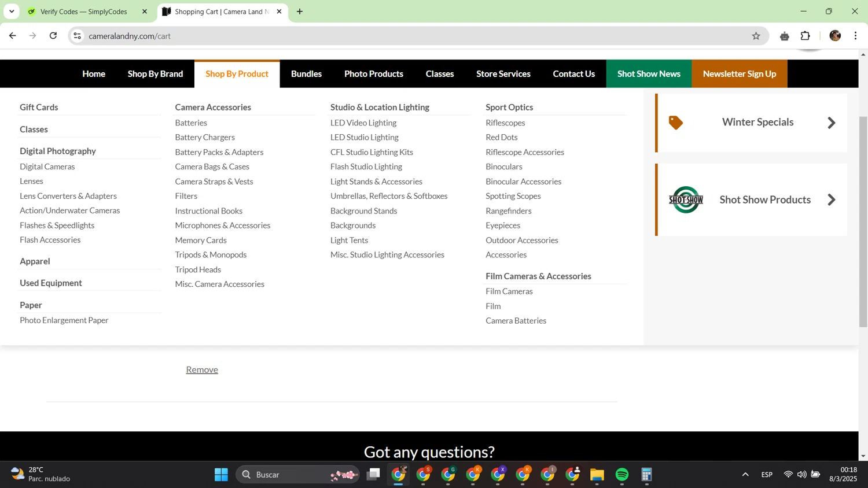Viewport: 868px width, 488px height.
Task: Go to Home in site navigation
Action: click(x=94, y=74)
